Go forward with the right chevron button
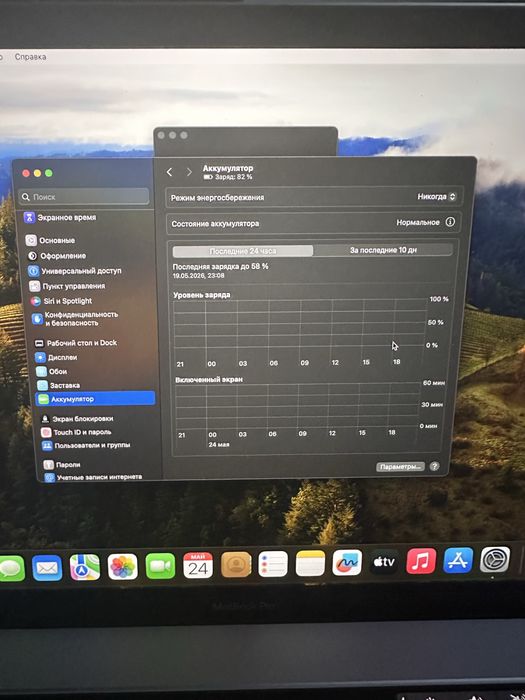Screen dimensions: 525x700 click(x=189, y=172)
